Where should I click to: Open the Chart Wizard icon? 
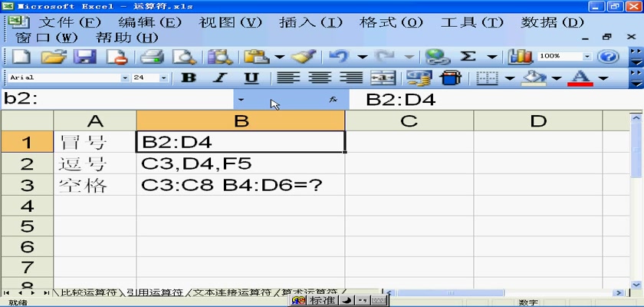[521, 57]
